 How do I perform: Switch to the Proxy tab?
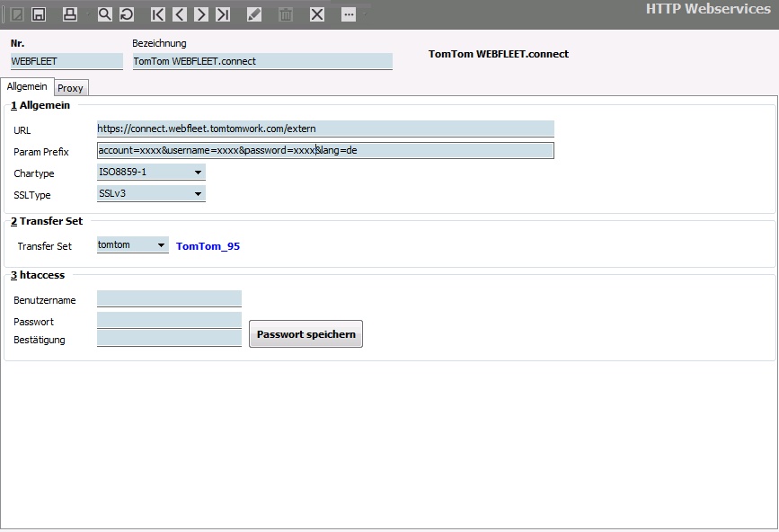71,88
